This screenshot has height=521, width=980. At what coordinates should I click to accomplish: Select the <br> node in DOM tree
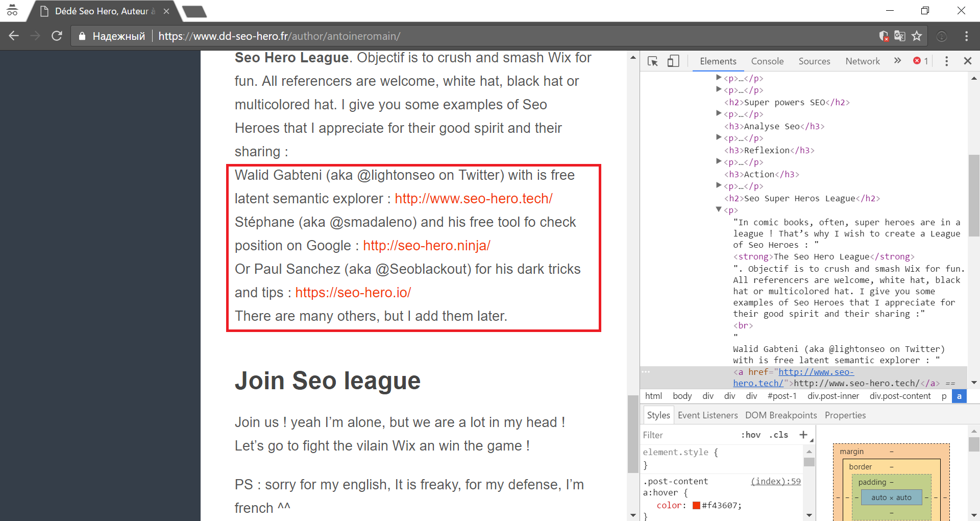pos(743,325)
